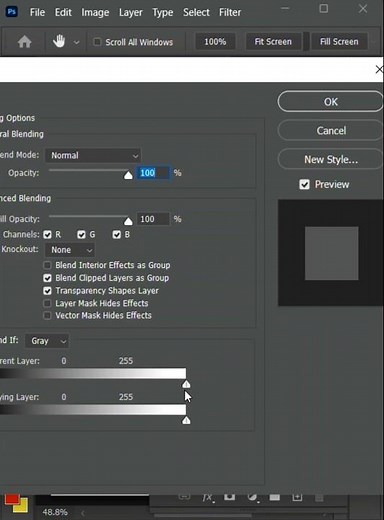Click the delete layer trash icon
This screenshot has width=384, height=520.
[319, 498]
